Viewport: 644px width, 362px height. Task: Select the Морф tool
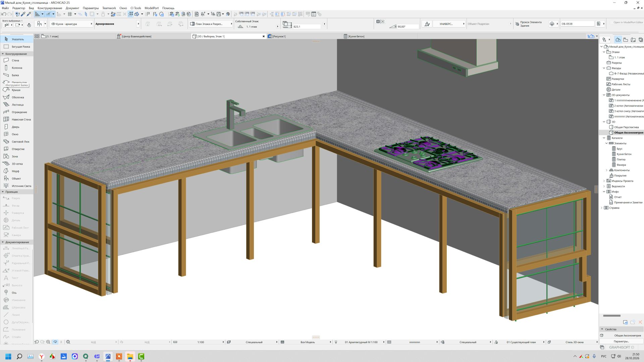coord(16,171)
